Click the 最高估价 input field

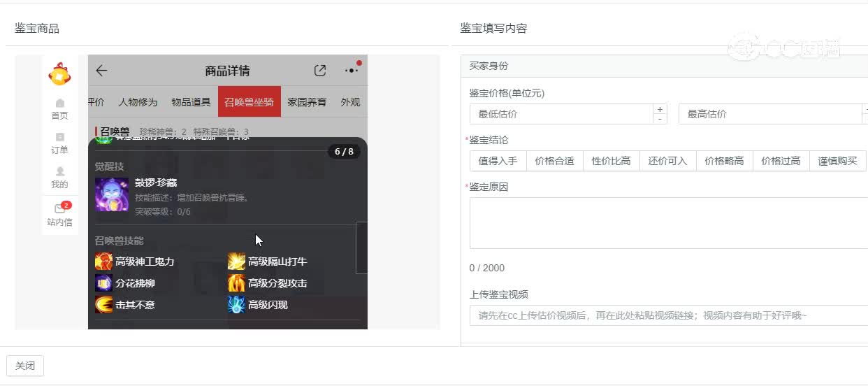771,114
